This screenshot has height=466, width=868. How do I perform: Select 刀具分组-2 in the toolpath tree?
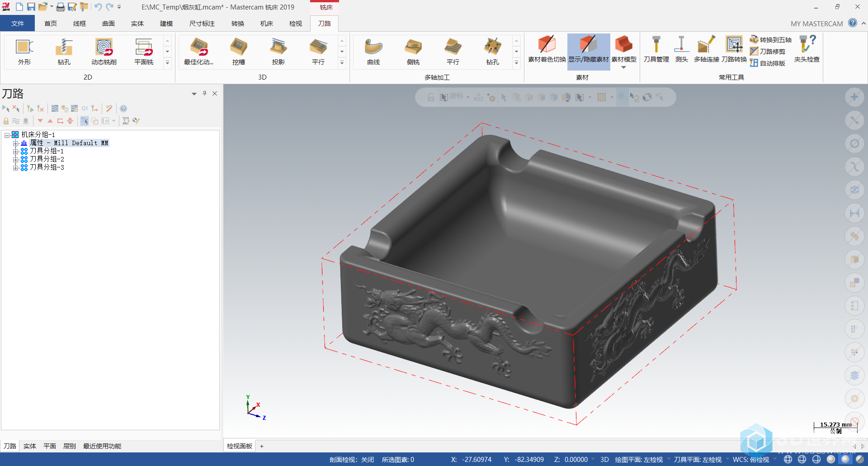point(47,159)
